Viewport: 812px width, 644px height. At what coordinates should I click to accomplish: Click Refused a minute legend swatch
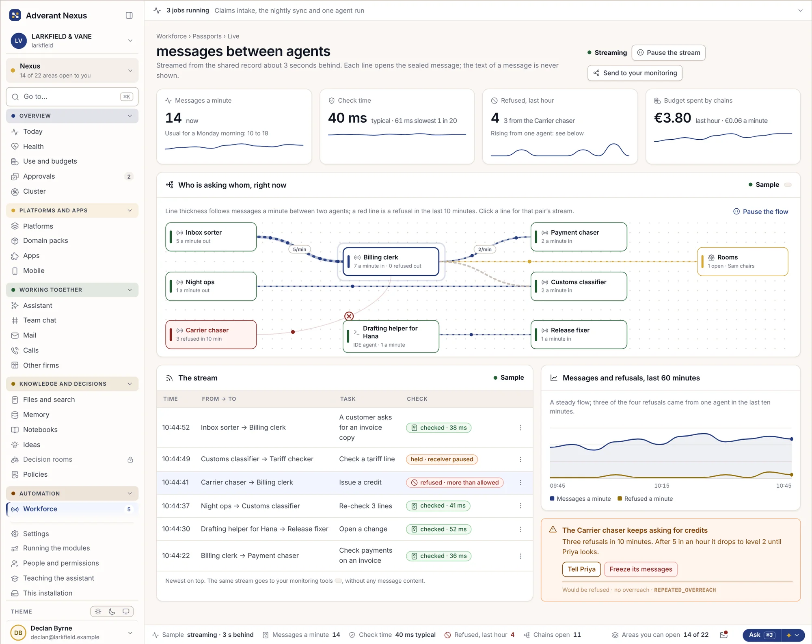tap(620, 499)
